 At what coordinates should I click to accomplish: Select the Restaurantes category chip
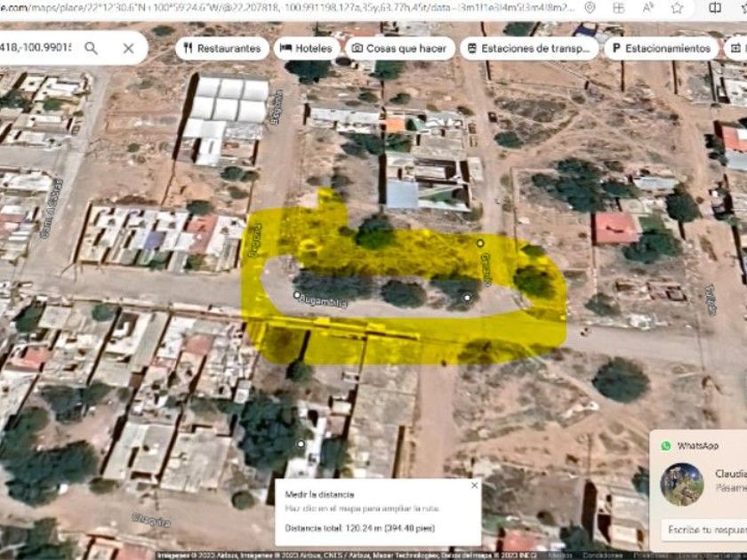(222, 48)
